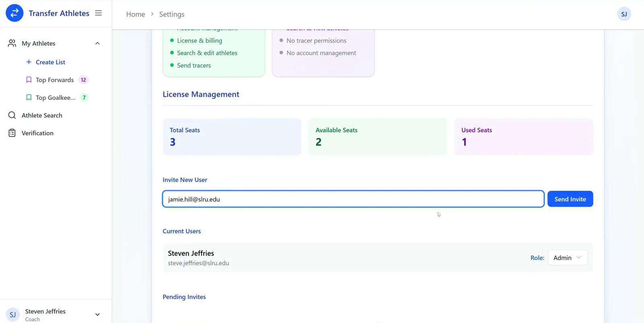
Task: Click the steve.jeffries@slru.edu email text
Action: click(x=198, y=263)
